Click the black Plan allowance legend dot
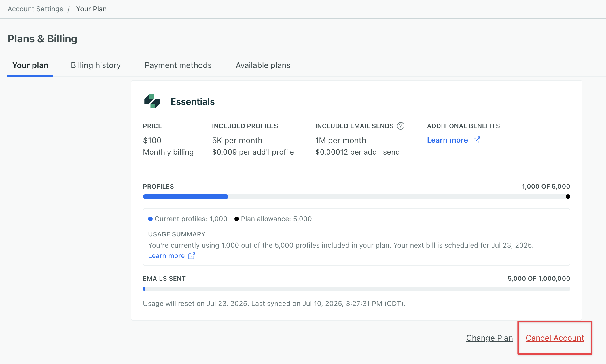This screenshot has width=606, height=364. tap(237, 219)
